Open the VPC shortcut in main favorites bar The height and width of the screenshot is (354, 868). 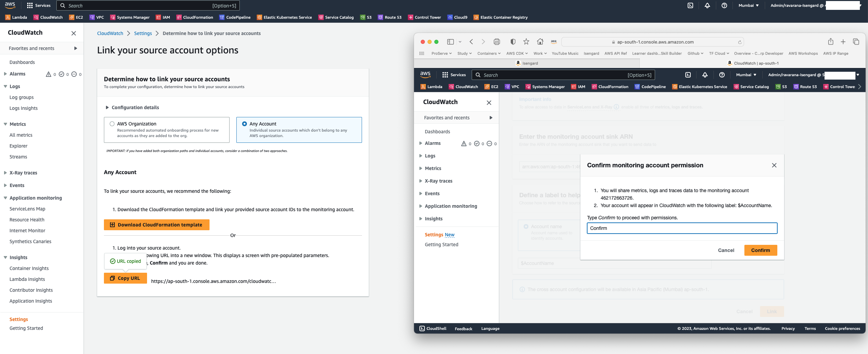[97, 17]
